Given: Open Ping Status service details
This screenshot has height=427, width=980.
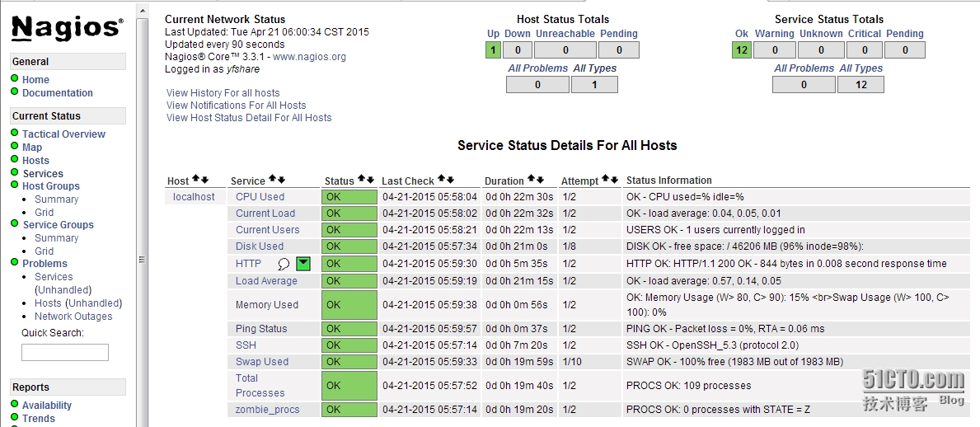Looking at the screenshot, I should tap(261, 329).
